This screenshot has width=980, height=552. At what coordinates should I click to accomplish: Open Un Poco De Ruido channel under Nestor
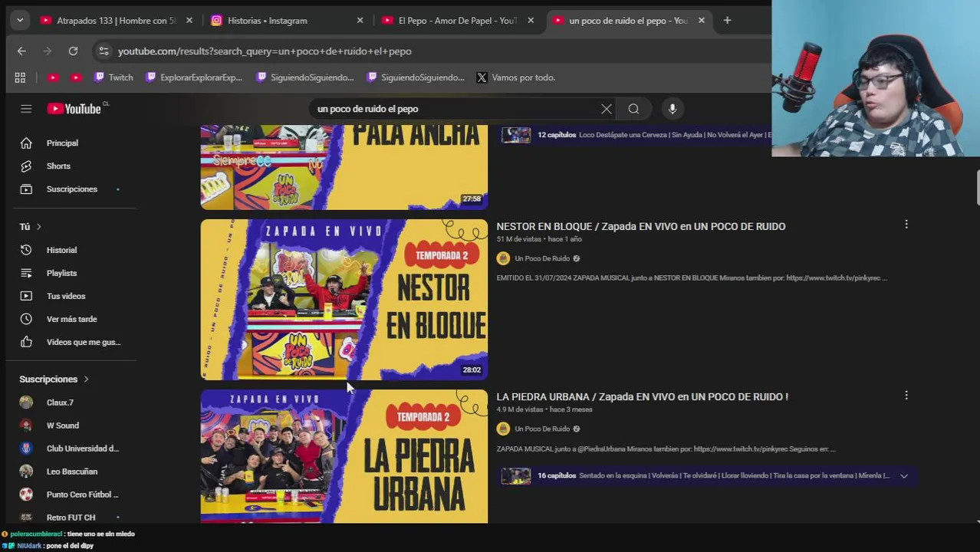[x=542, y=258]
